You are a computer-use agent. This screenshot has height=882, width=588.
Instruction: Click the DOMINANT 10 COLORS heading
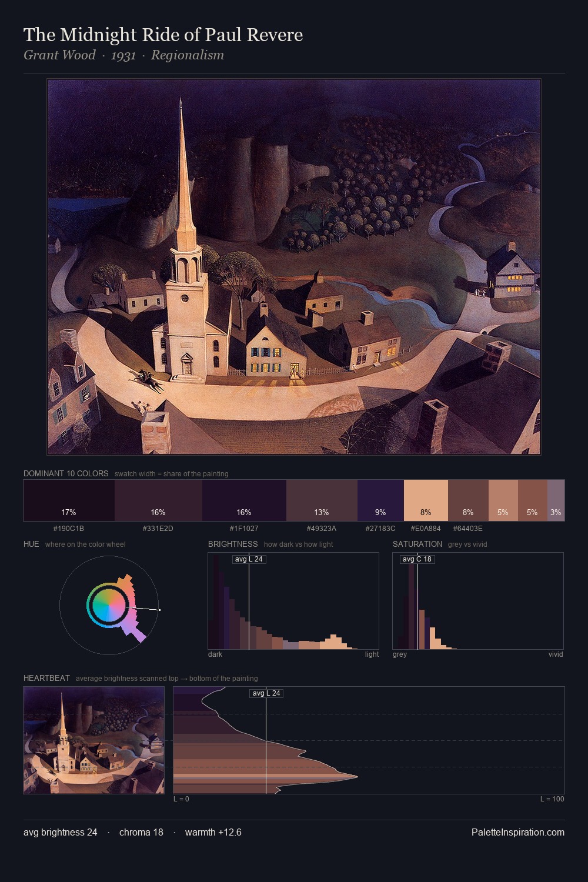[66, 473]
